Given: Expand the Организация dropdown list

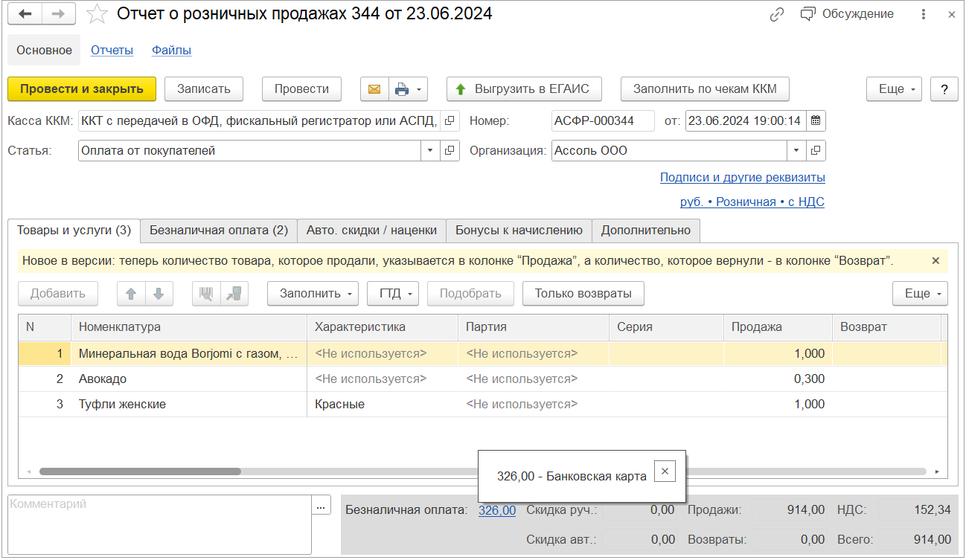Looking at the screenshot, I should (x=797, y=151).
